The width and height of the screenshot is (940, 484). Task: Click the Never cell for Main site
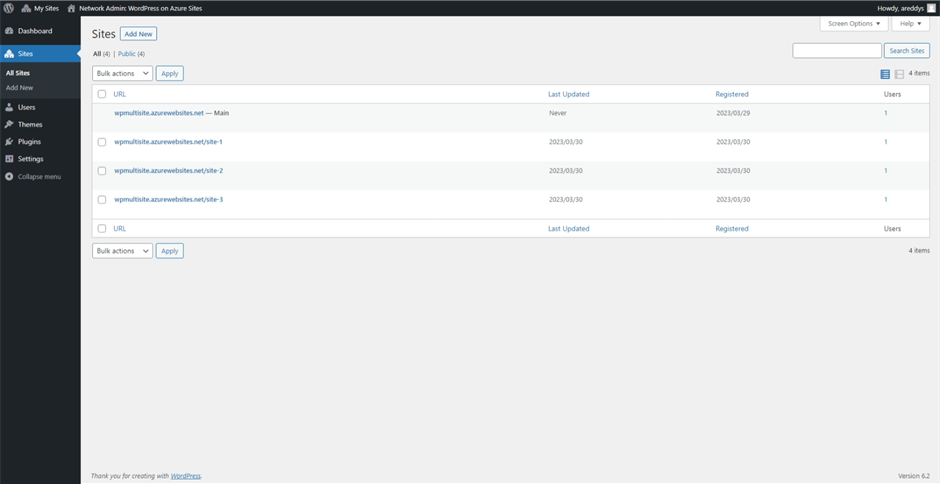click(x=558, y=113)
